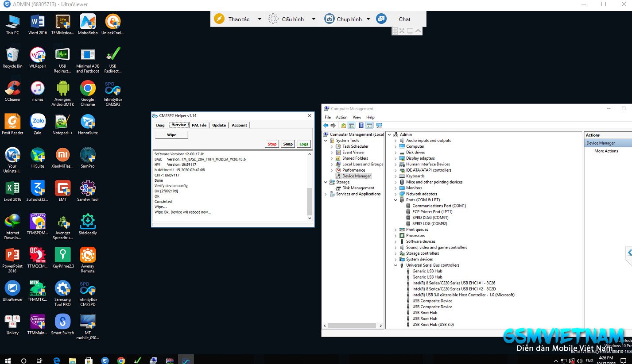The width and height of the screenshot is (632, 364).
Task: Launch Notepad++ from the desktop
Action: point(62,124)
